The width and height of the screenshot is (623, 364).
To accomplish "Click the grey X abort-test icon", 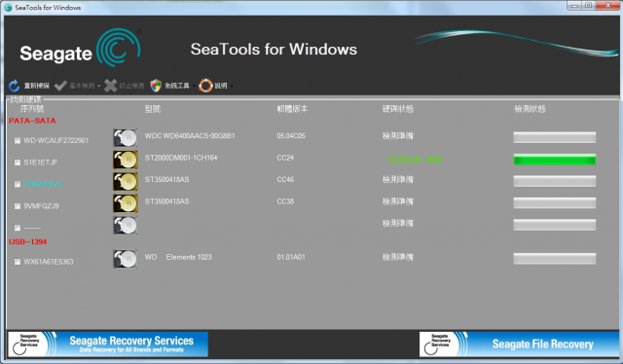I will [x=110, y=86].
